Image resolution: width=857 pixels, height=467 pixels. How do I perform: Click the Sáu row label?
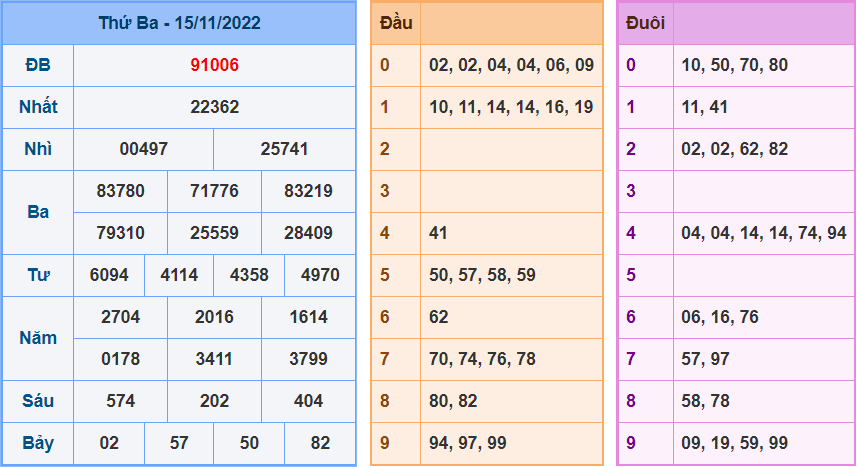coord(38,401)
